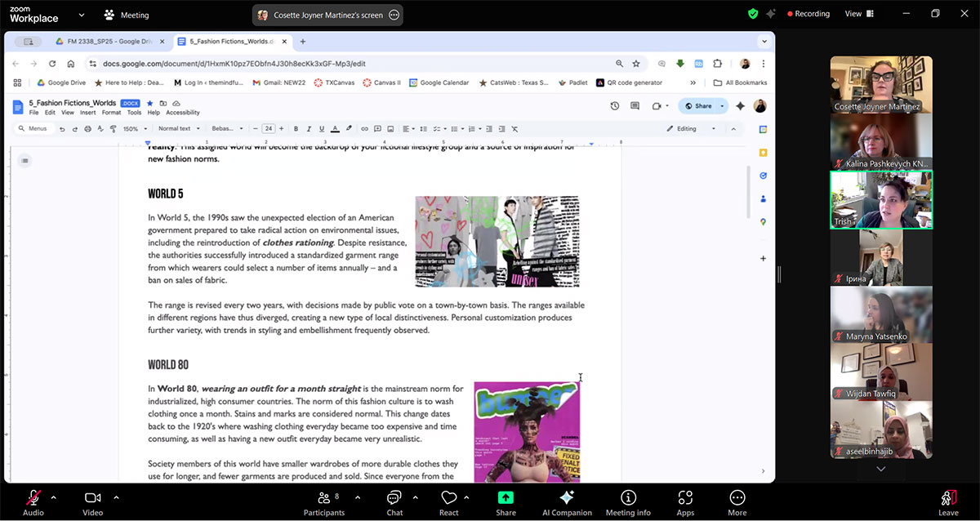Viewport: 980px width, 521px height.
Task: Pick highlight color in Docs toolbar
Action: tap(349, 129)
